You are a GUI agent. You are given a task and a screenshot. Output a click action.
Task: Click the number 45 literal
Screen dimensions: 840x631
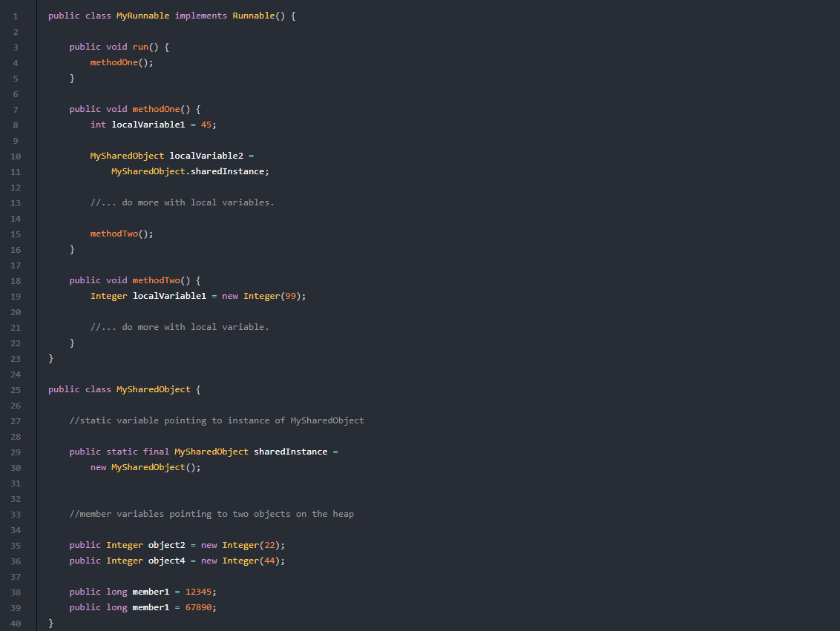tap(206, 124)
